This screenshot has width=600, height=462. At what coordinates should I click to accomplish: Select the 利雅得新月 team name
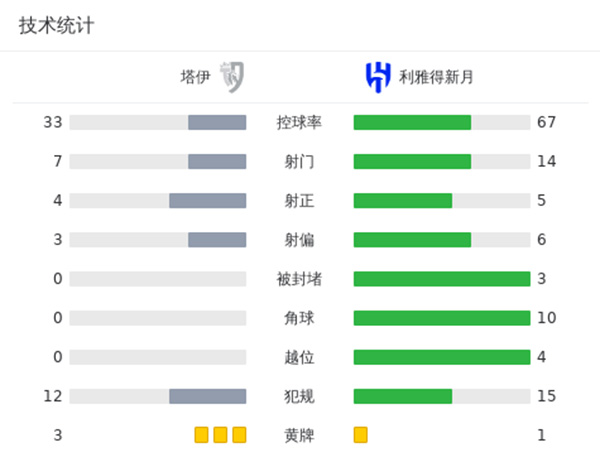click(x=436, y=76)
